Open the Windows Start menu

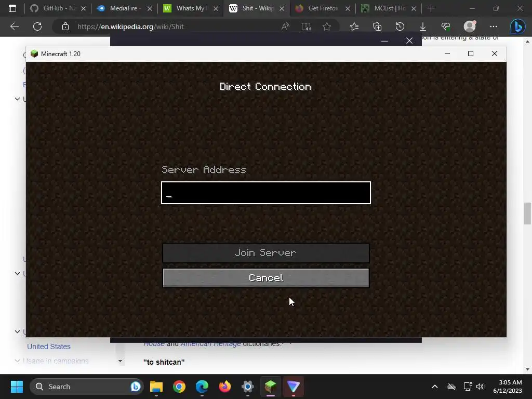pyautogui.click(x=17, y=387)
